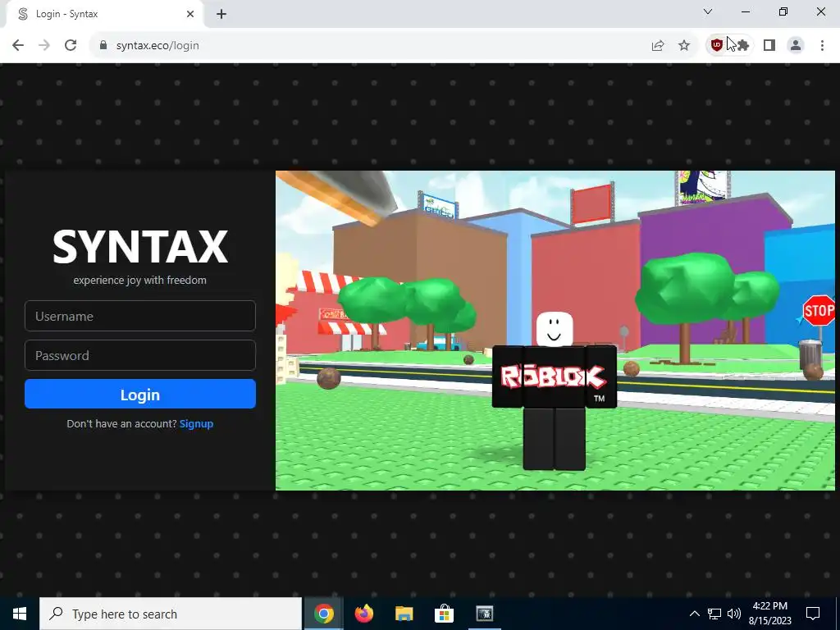Open a new browser tab
The image size is (840, 630).
[x=221, y=14]
